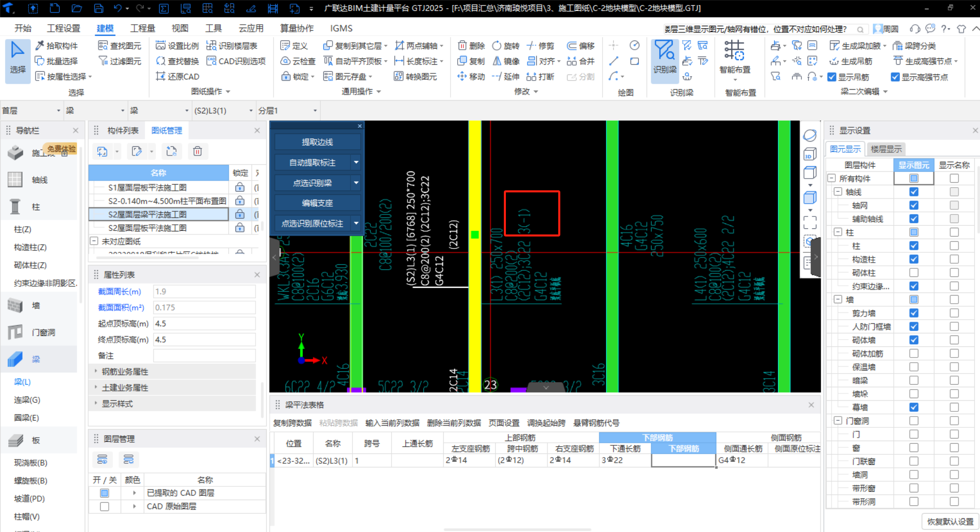The image size is (980, 532).
Task: Open the 视图 ribbon tab
Action: pos(180,28)
